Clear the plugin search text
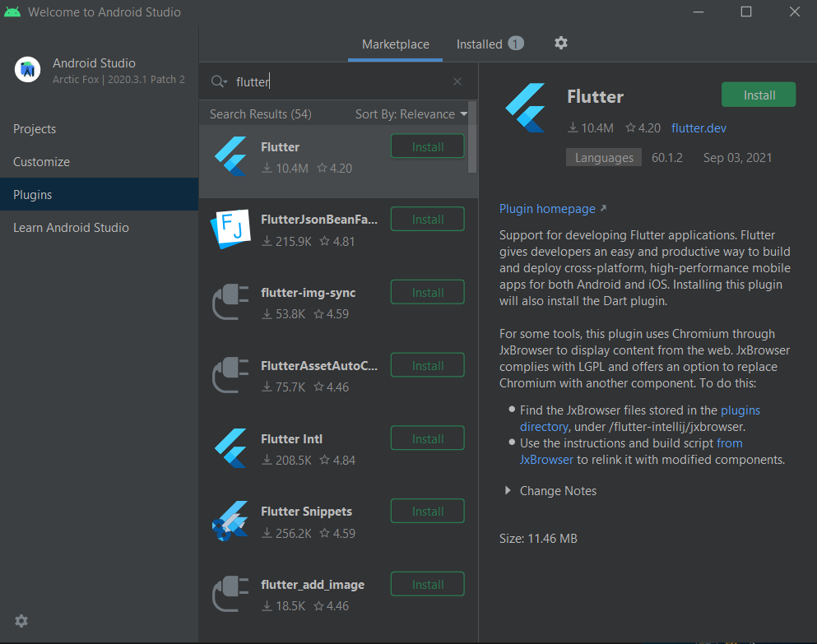 click(x=457, y=81)
